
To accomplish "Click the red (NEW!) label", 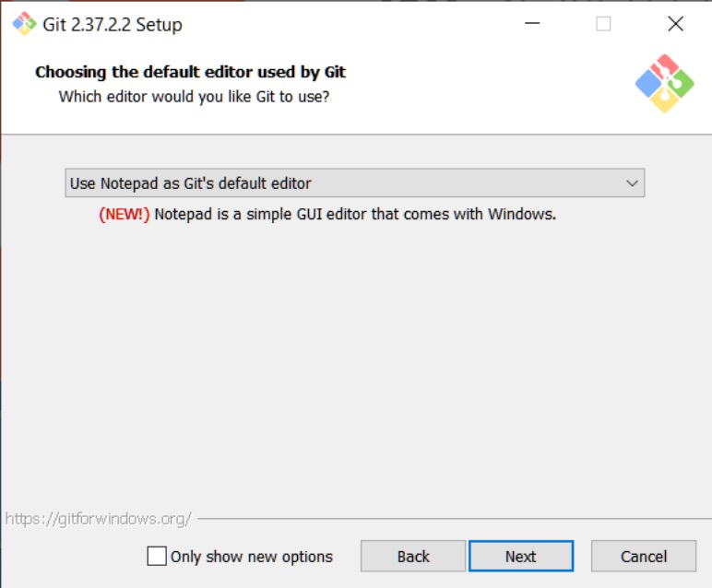I will pyautogui.click(x=124, y=214).
